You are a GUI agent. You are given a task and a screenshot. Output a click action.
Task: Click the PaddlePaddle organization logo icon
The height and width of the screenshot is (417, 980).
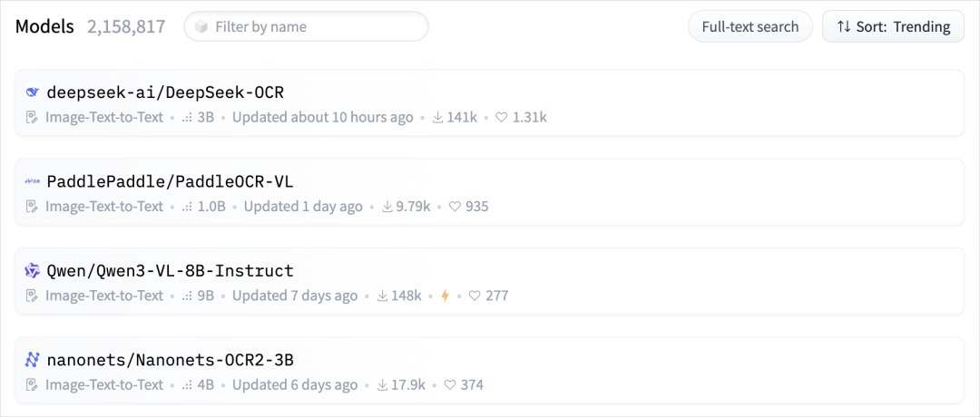click(33, 181)
